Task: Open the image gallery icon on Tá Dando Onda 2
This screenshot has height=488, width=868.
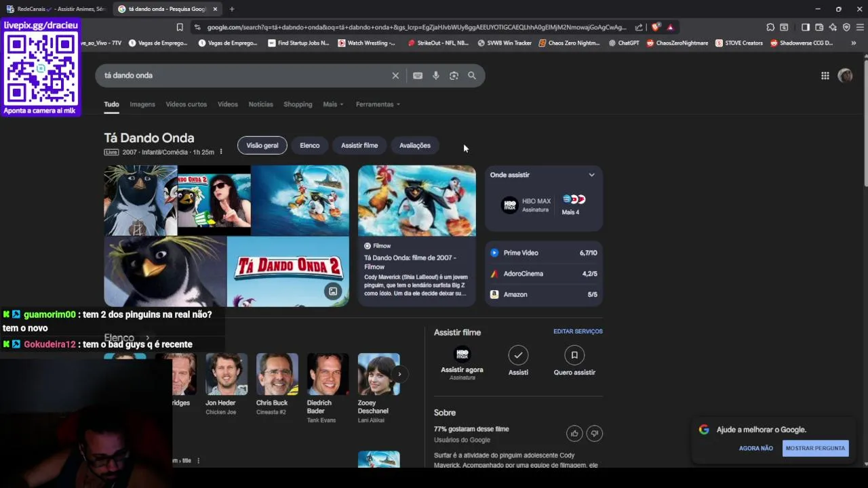Action: (333, 291)
